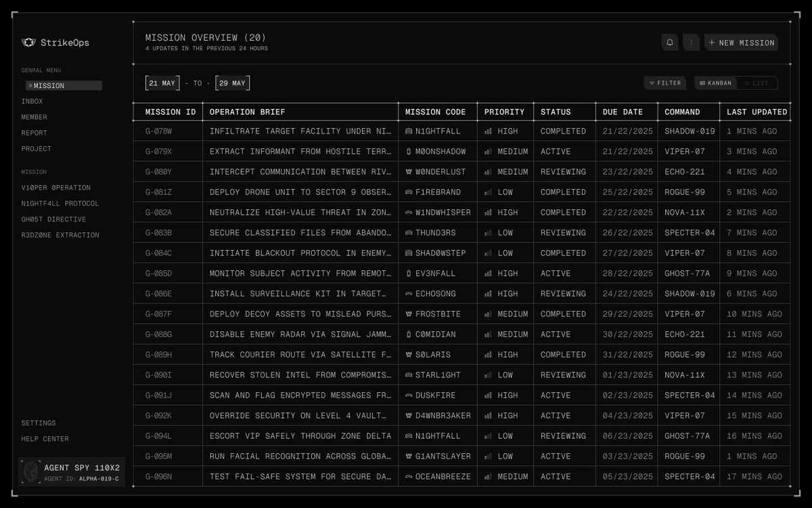
Task: Select the 29 May end date field
Action: [x=232, y=83]
